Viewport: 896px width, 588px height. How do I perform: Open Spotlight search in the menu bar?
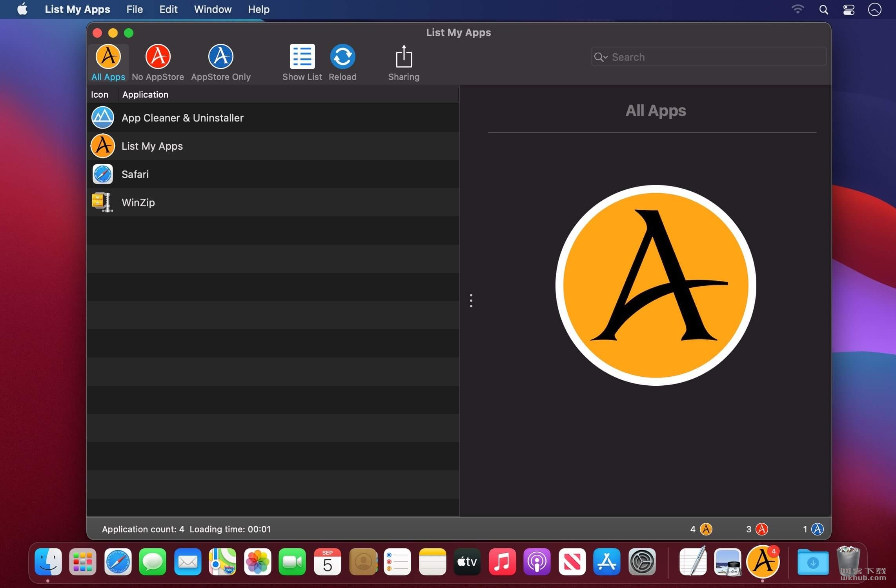tap(823, 9)
